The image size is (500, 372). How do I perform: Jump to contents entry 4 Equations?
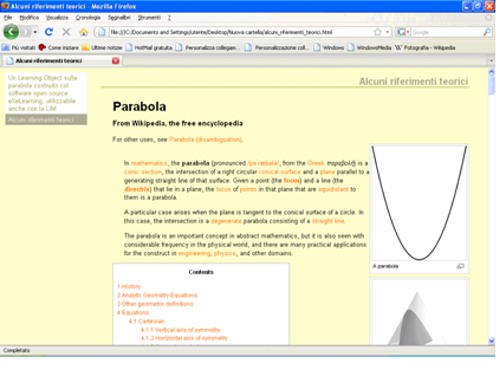133,312
